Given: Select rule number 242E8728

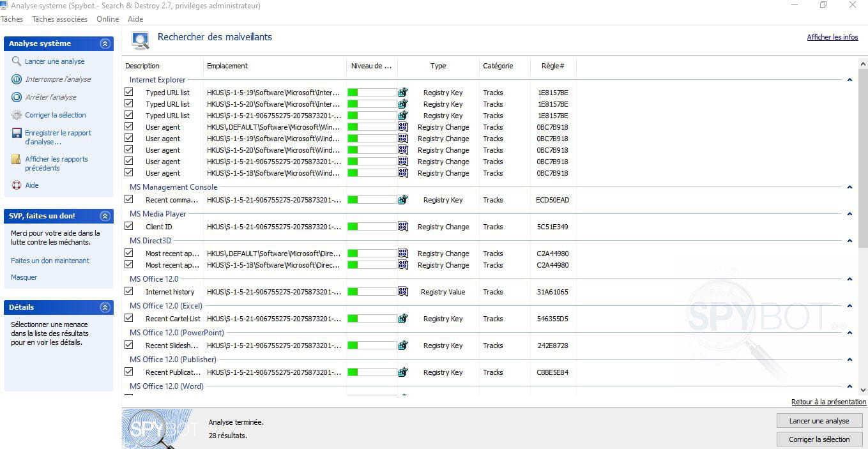Looking at the screenshot, I should click(x=552, y=346).
